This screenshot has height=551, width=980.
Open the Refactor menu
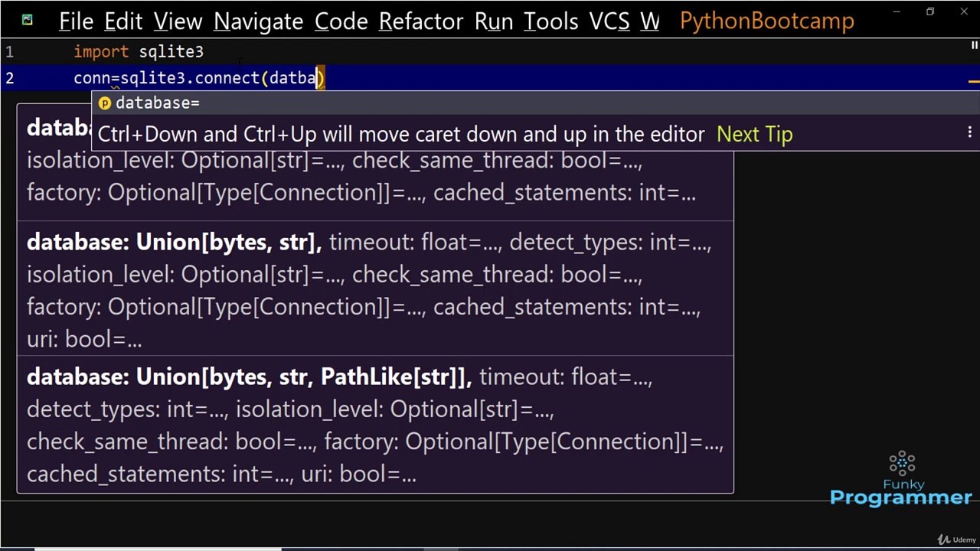pyautogui.click(x=420, y=21)
